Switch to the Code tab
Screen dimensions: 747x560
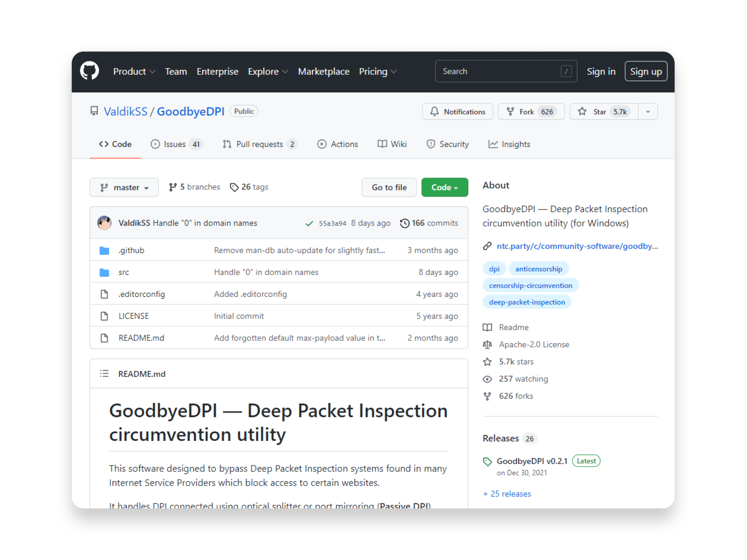point(115,144)
